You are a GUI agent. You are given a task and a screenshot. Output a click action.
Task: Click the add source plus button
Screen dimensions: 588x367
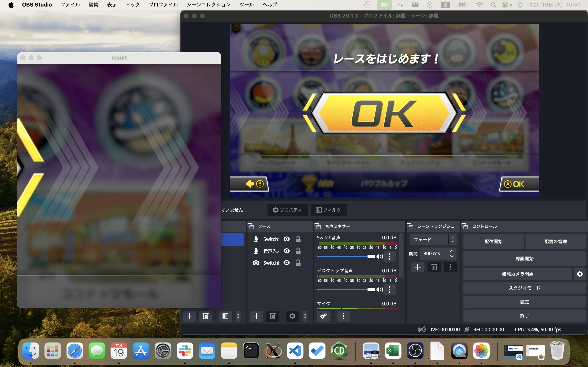point(256,316)
